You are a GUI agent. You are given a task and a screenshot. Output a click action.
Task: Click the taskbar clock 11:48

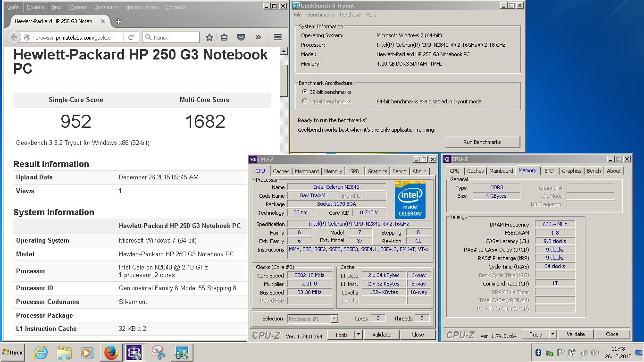pos(618,349)
